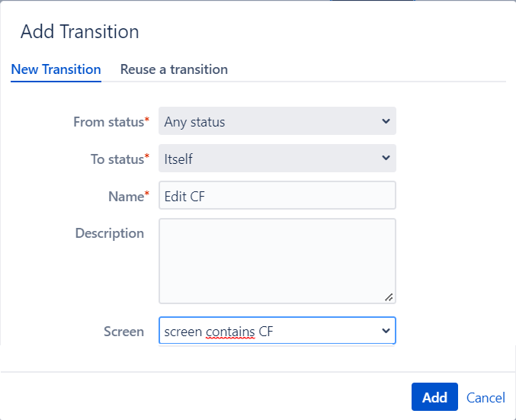The image size is (516, 420).
Task: Open the From status select showing Any status
Action: pyautogui.click(x=277, y=120)
